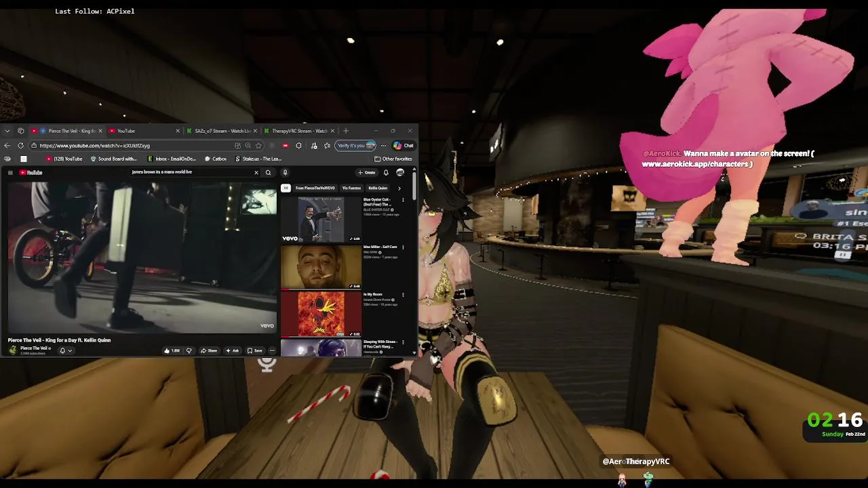Open options for Mac Miller Self Care video

pos(403,247)
